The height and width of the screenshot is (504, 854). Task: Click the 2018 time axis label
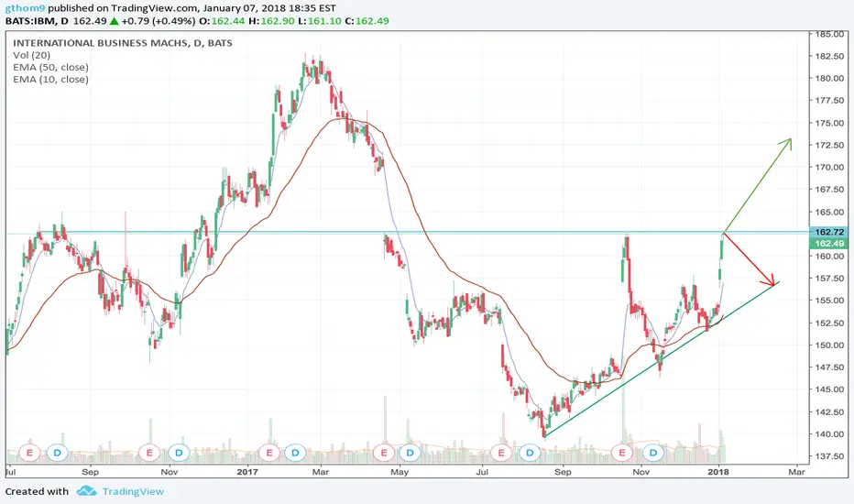click(719, 472)
